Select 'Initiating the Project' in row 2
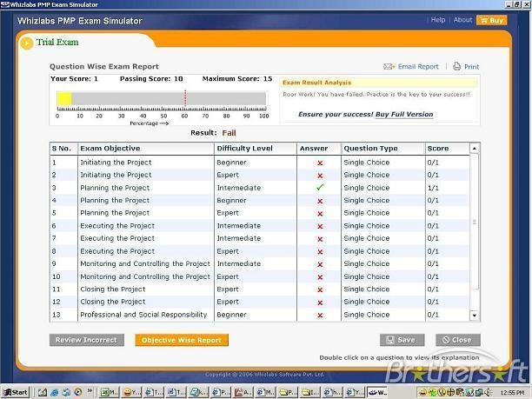The image size is (532, 399). (116, 175)
